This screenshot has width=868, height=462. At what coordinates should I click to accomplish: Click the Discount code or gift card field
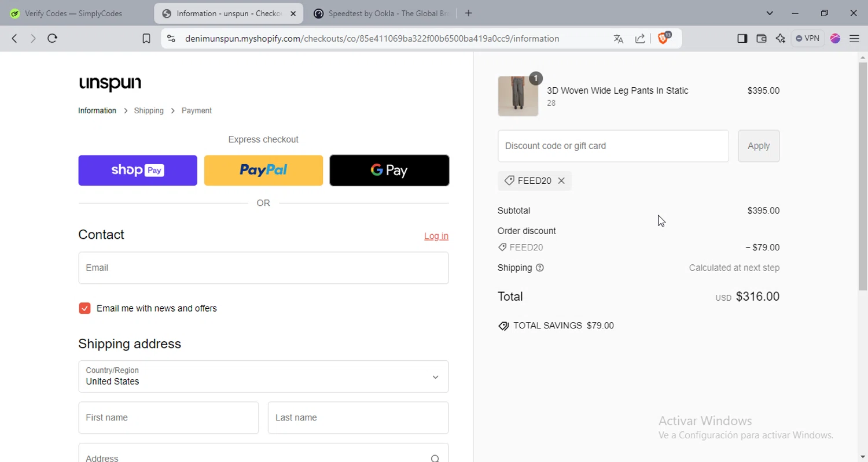click(613, 146)
